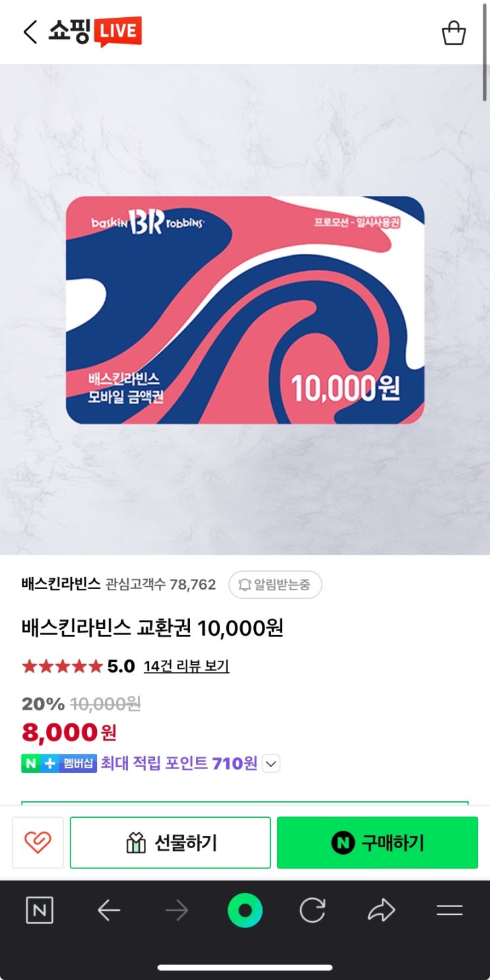The width and height of the screenshot is (490, 980).
Task: Open the browser hamburger menu
Action: [x=450, y=911]
